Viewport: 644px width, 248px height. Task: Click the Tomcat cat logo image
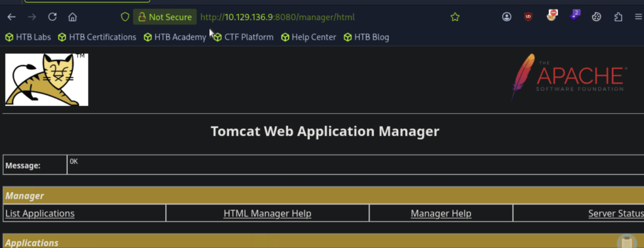click(47, 79)
